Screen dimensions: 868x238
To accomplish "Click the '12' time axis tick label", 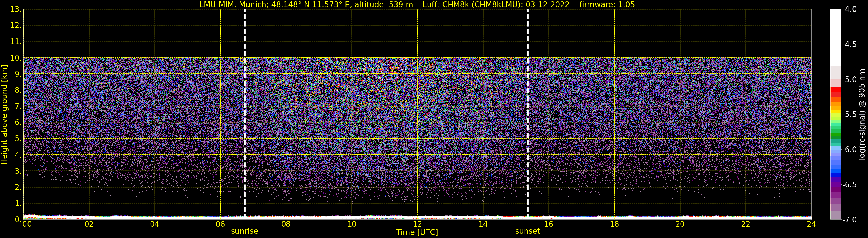I will pos(417,224).
